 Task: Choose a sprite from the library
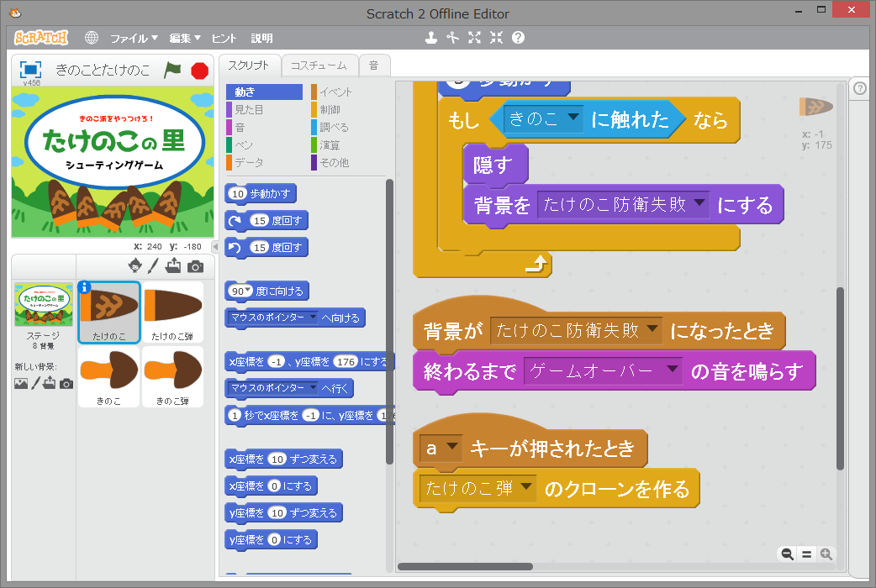[135, 265]
